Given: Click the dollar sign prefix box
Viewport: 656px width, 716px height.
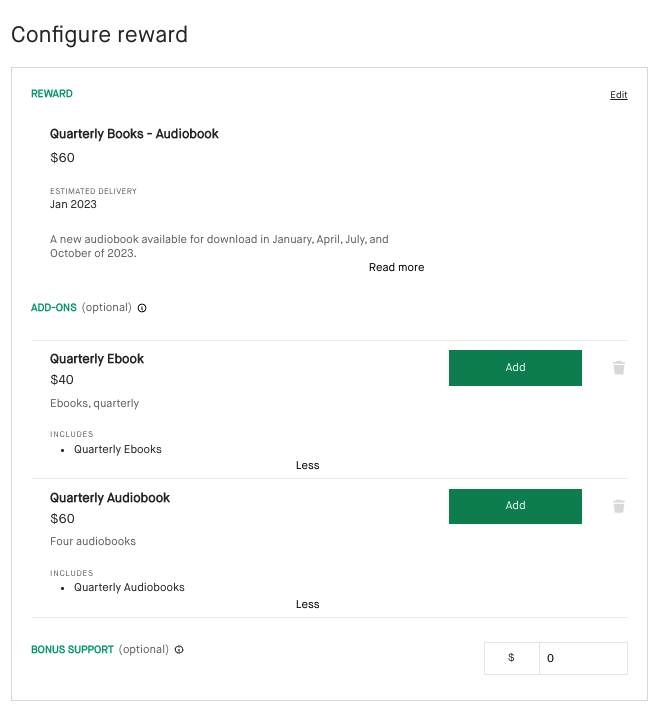Looking at the screenshot, I should click(x=512, y=658).
